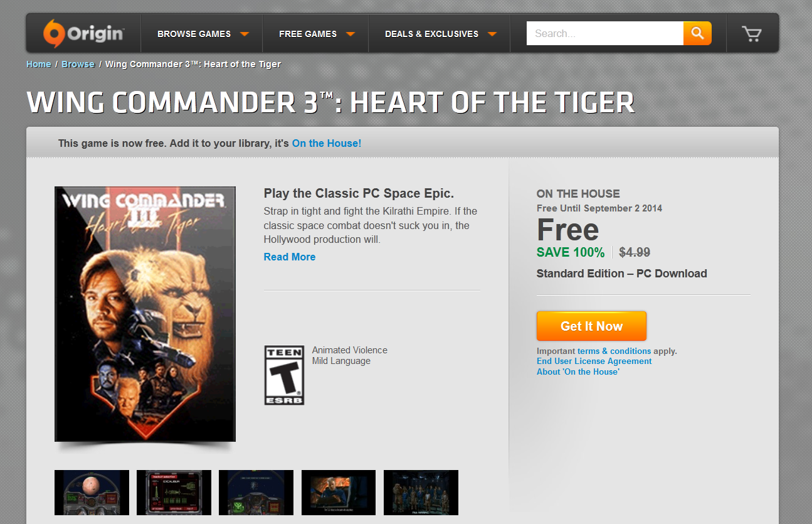812x524 pixels.
Task: Expand the Deals & Exclusives dropdown arrow
Action: pyautogui.click(x=492, y=34)
